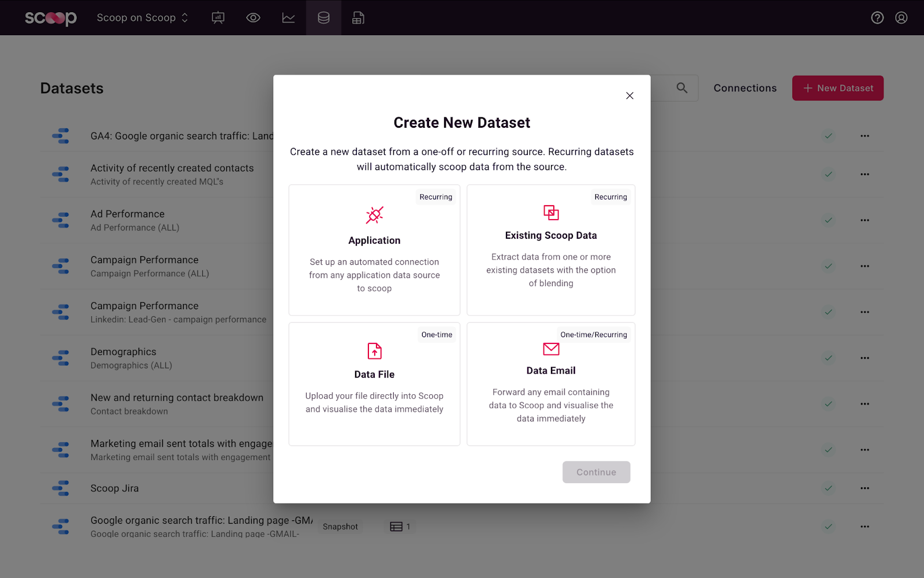Open the presentation icon in top navigation
Viewport: 924px width, 578px height.
218,18
